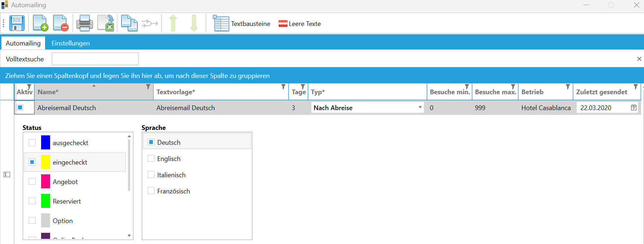Click the Print icon in toolbar
The image size is (644, 244).
[x=84, y=23]
